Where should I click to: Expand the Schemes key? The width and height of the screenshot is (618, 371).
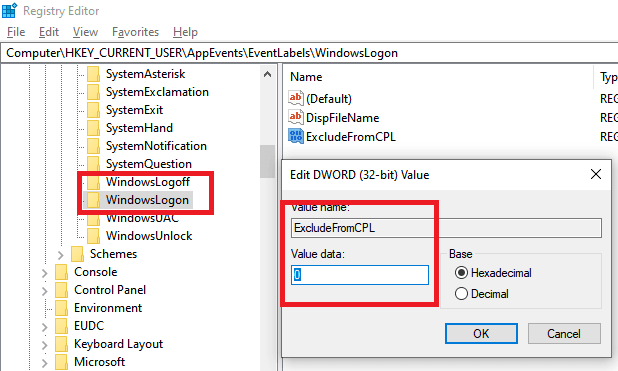click(x=60, y=255)
